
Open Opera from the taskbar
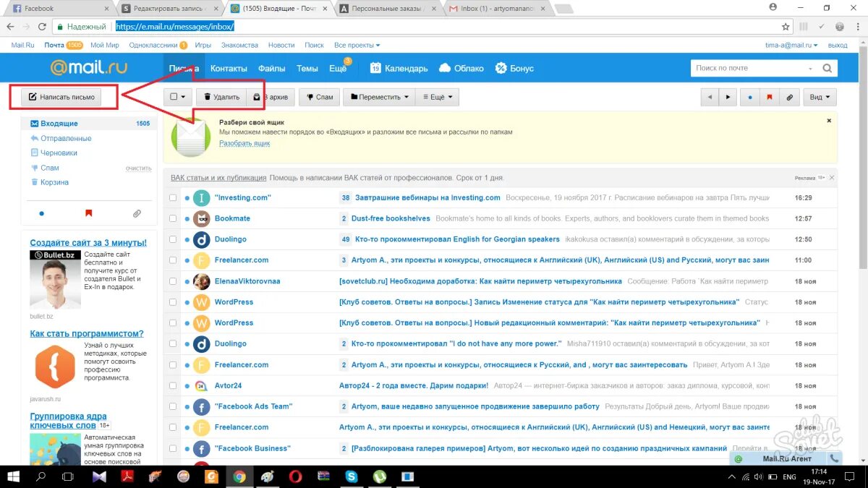tap(295, 476)
